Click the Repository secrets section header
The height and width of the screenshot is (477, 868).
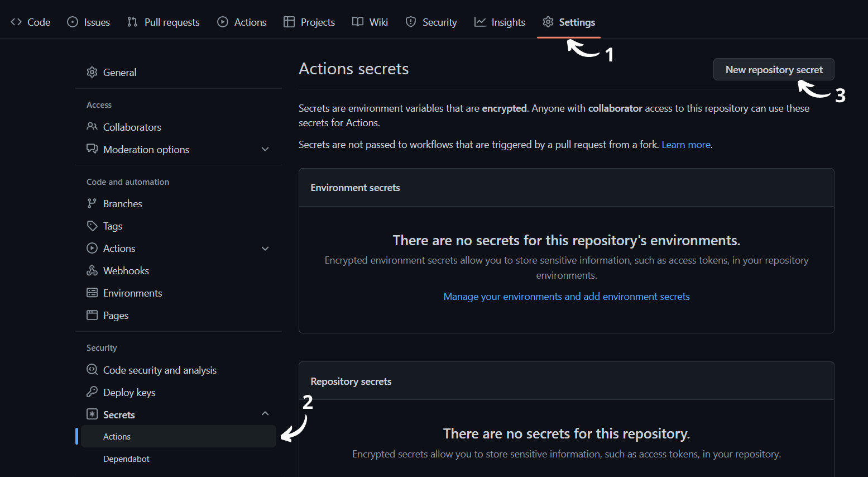[351, 381]
